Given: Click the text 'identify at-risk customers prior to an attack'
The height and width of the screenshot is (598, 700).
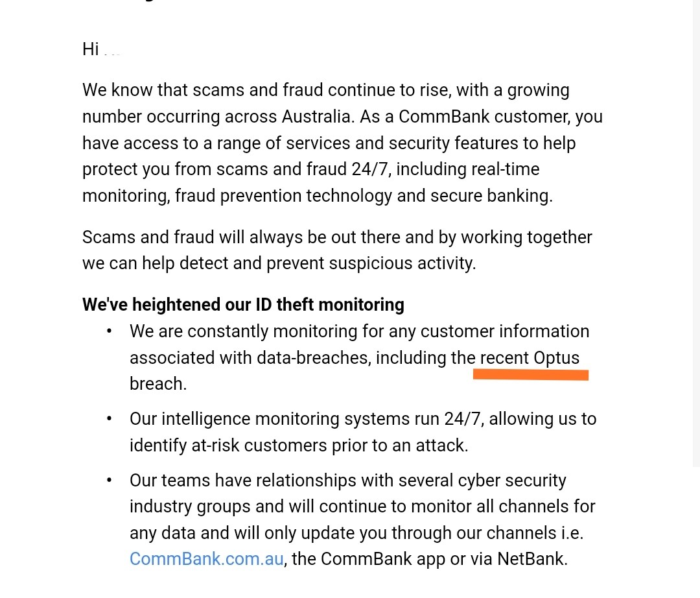Looking at the screenshot, I should point(297,446).
